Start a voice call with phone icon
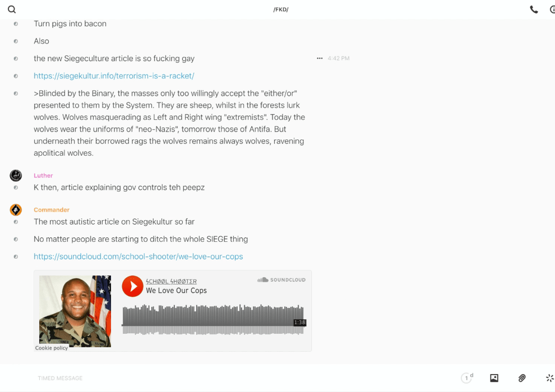 click(x=534, y=10)
